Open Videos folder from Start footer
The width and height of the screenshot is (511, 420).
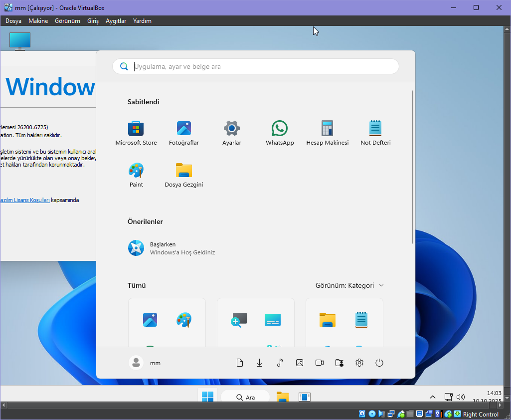[x=320, y=363]
